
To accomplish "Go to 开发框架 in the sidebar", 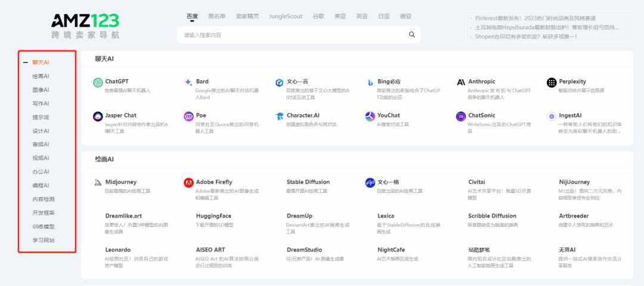I will click(44, 213).
